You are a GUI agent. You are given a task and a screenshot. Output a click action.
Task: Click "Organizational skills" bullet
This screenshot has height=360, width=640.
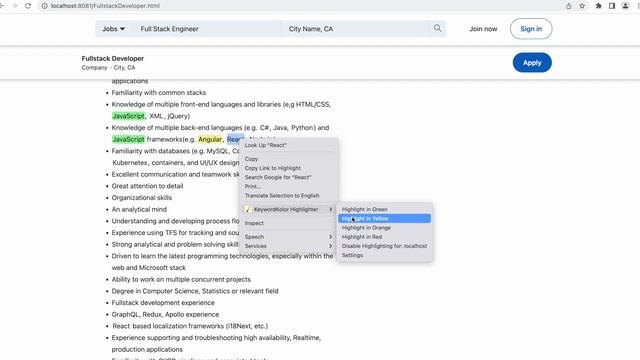tap(142, 198)
